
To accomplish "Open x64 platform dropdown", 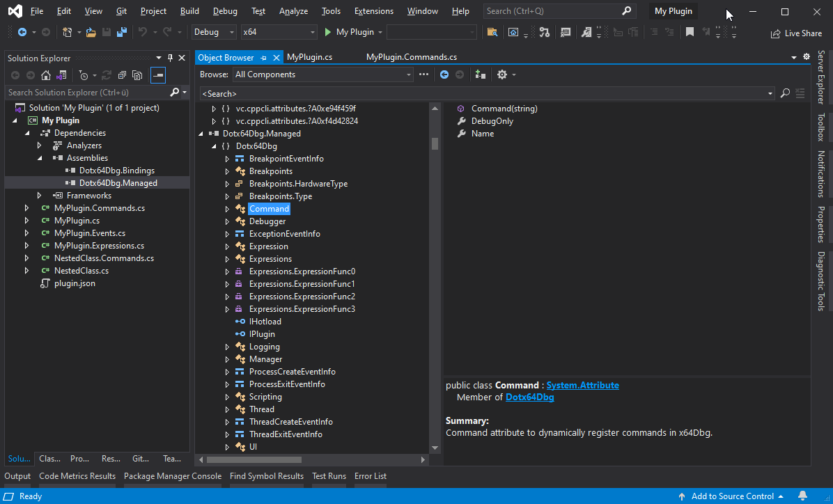I will pos(312,33).
